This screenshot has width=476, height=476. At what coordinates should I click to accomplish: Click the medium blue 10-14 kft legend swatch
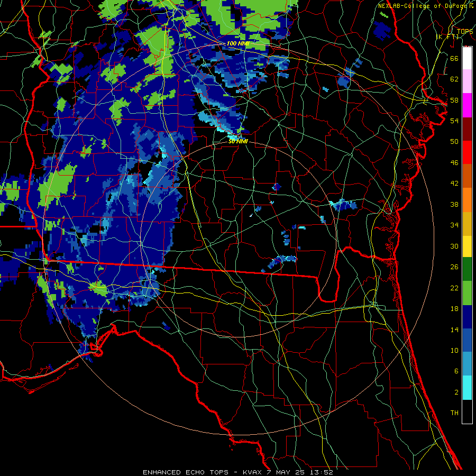click(467, 341)
